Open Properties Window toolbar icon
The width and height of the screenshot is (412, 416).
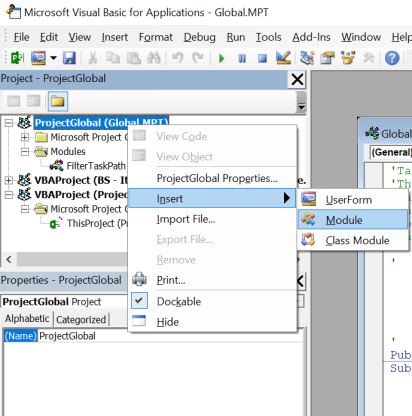[327, 58]
